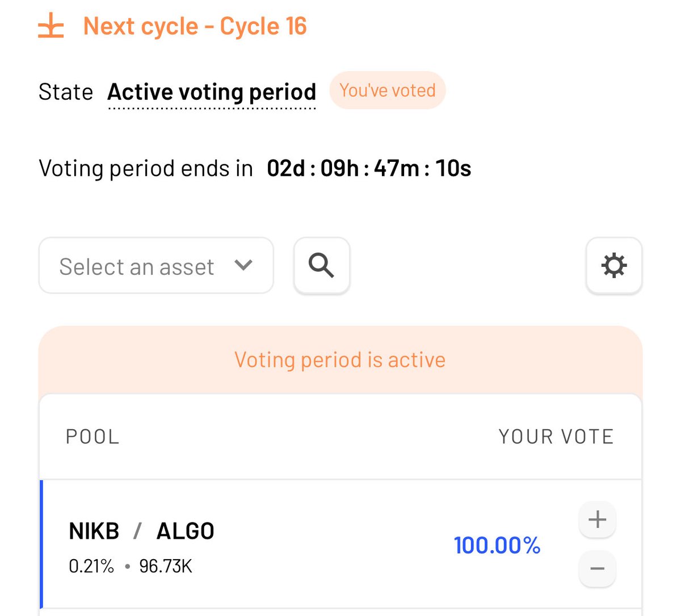Click the POOL column header
681x616 pixels.
(x=93, y=437)
